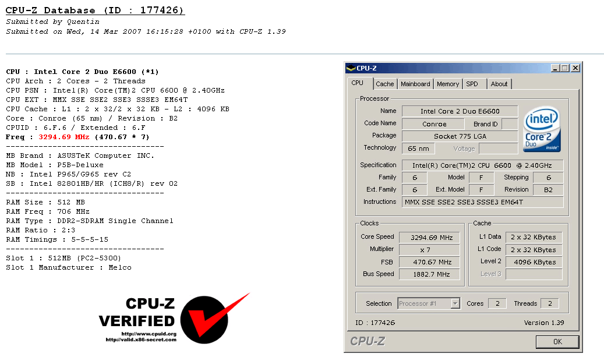Screen dimensions: 604x364
Task: Click 'SB : Intel 82801HB/HR' line
Action: coord(91,183)
